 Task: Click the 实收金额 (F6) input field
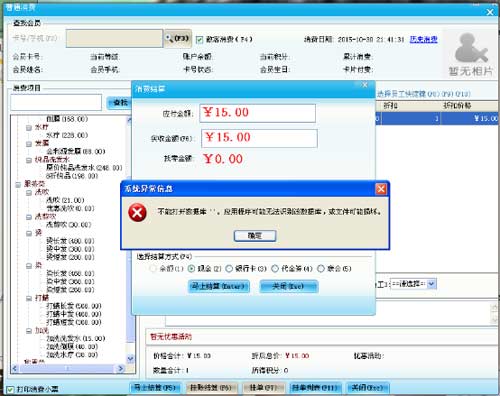(x=259, y=138)
